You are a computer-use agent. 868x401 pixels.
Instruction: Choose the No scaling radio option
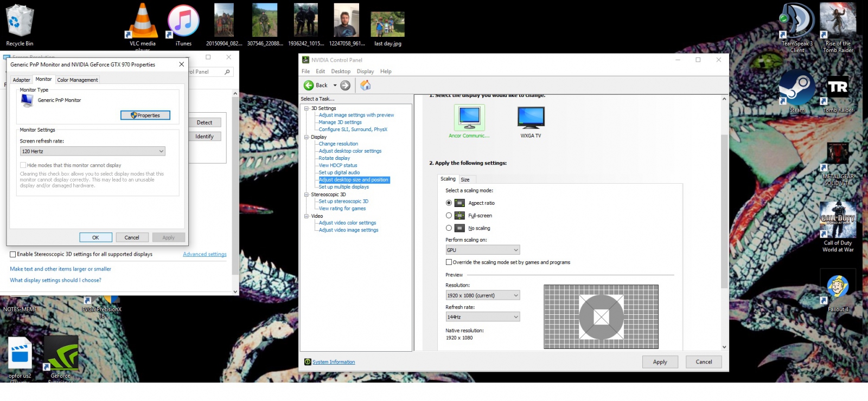[449, 228]
